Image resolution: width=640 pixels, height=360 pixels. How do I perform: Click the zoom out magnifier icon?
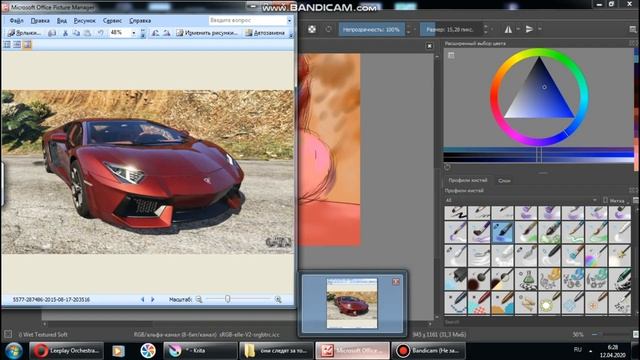[x=199, y=300]
